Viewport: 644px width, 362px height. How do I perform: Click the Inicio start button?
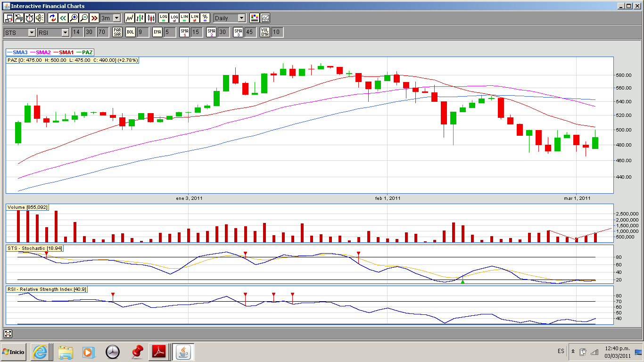click(14, 352)
